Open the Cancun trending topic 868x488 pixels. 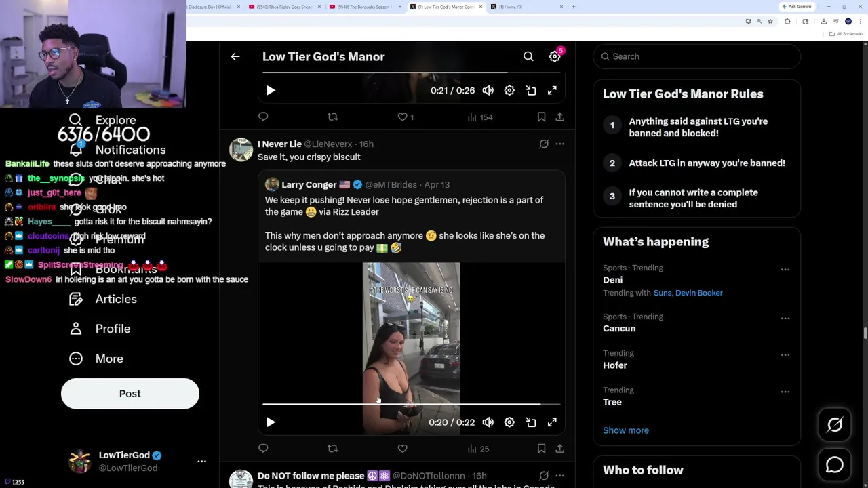[x=619, y=328]
